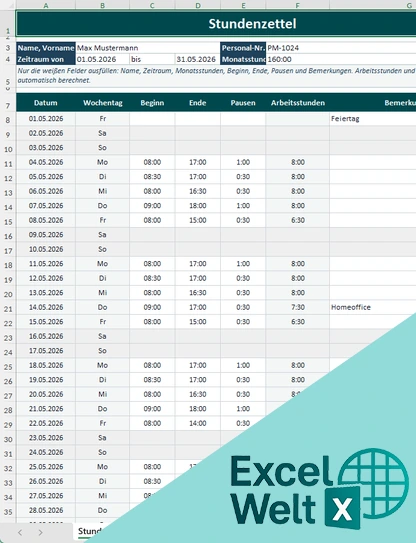This screenshot has height=543, width=416.
Task: Click Pausen 0:30 on 13.05.2026 row
Action: 243,293
